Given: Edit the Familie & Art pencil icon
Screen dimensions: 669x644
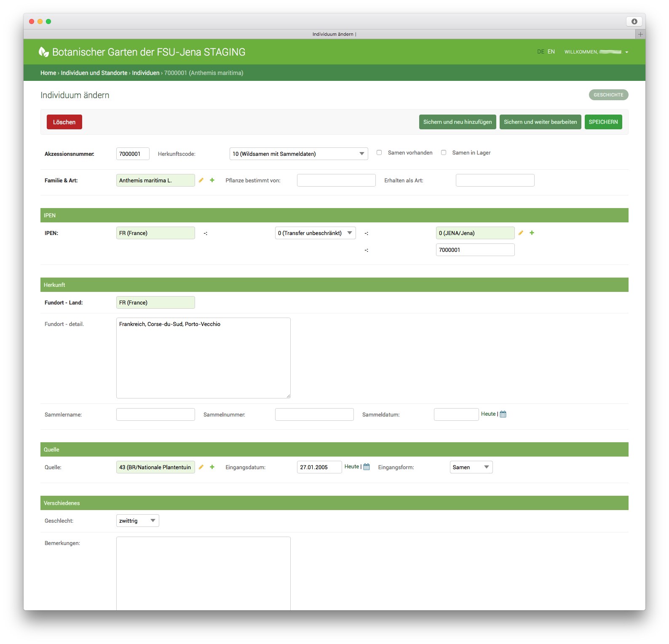Looking at the screenshot, I should 201,180.
